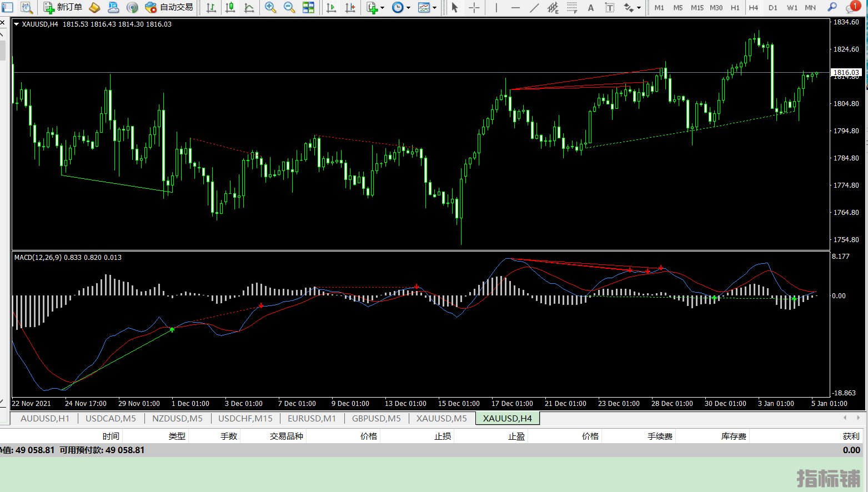Screen dimensions: 868x492
Task: Sort trades by 获利 column header
Action: pos(851,436)
